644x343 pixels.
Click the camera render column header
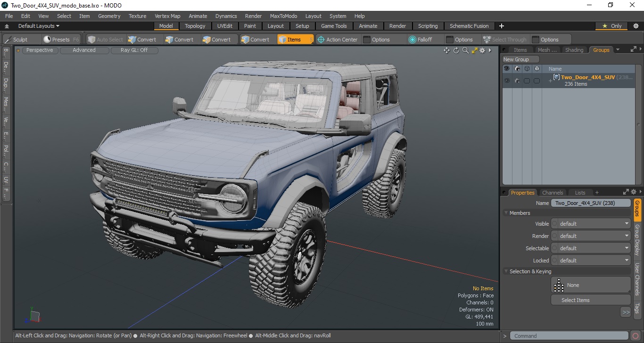pos(517,69)
